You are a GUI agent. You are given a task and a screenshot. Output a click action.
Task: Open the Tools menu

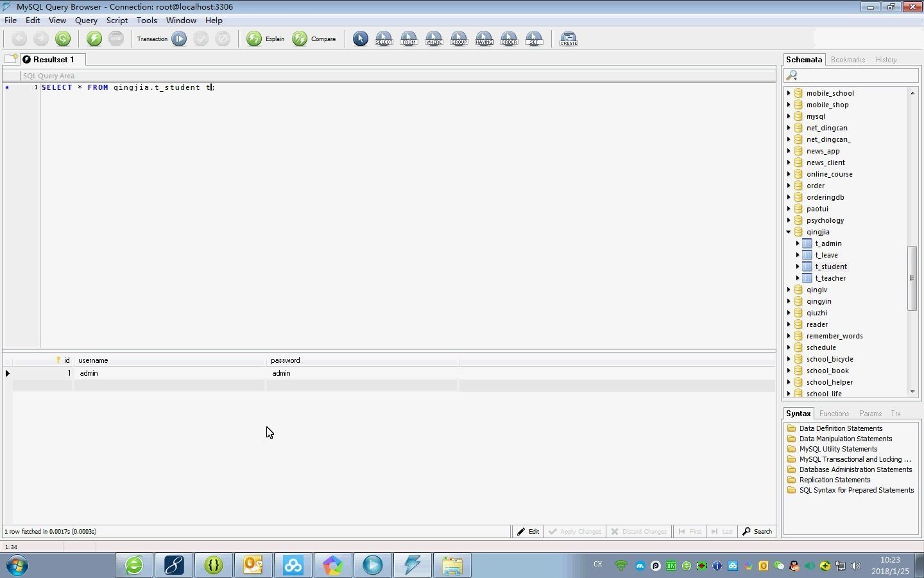point(146,21)
